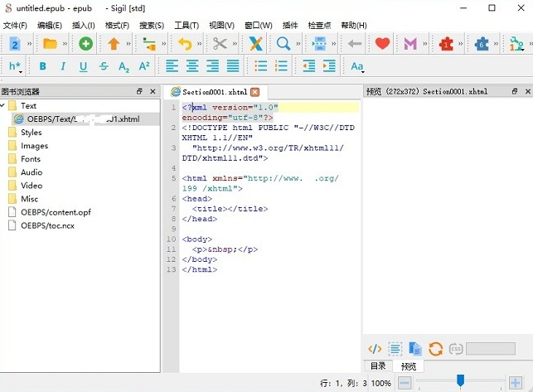This screenshot has height=392, width=533.
Task: Expand toolbar overflow after new file icon
Action: coord(29,44)
